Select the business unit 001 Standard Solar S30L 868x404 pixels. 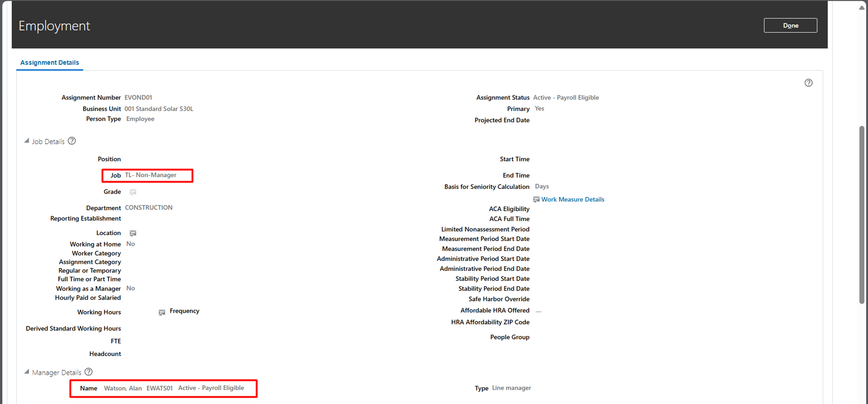tap(159, 109)
